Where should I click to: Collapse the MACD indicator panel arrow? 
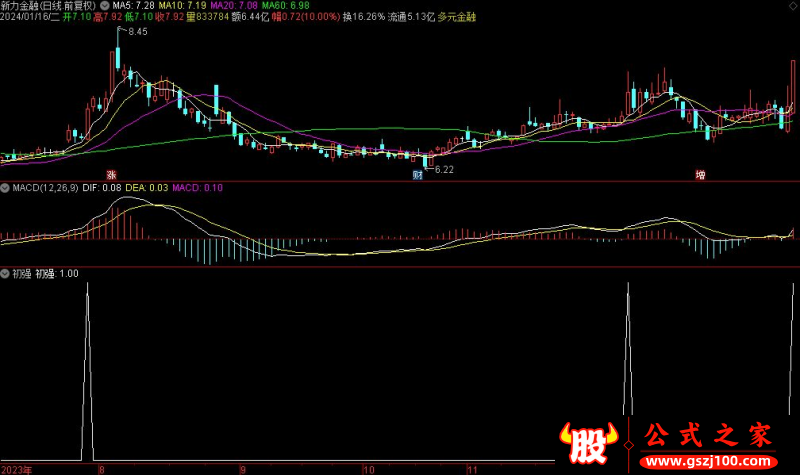pyautogui.click(x=5, y=187)
